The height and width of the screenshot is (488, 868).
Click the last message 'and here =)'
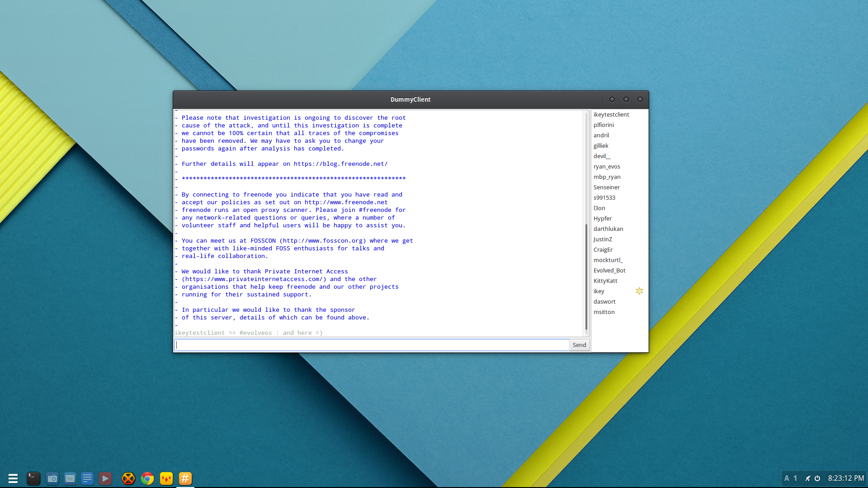pyautogui.click(x=303, y=333)
